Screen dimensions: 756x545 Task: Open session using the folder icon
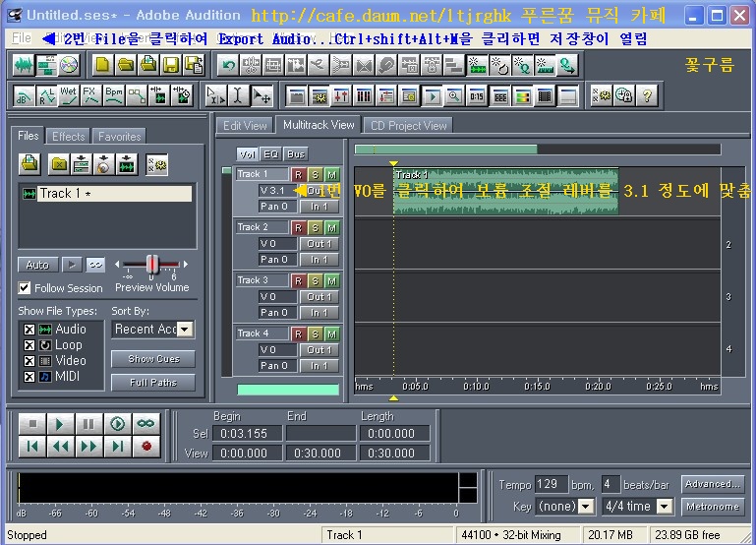[126, 65]
